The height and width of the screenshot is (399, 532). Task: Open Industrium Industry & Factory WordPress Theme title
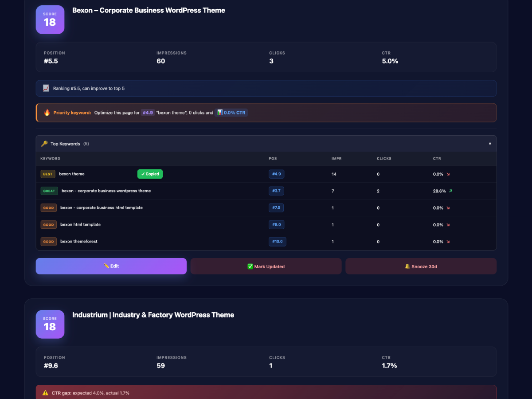point(153,315)
